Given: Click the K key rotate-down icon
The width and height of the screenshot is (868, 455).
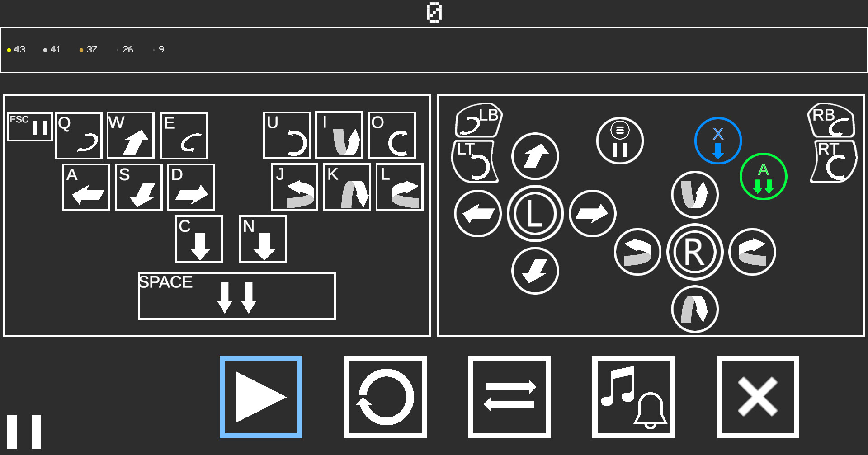Looking at the screenshot, I should [x=347, y=187].
